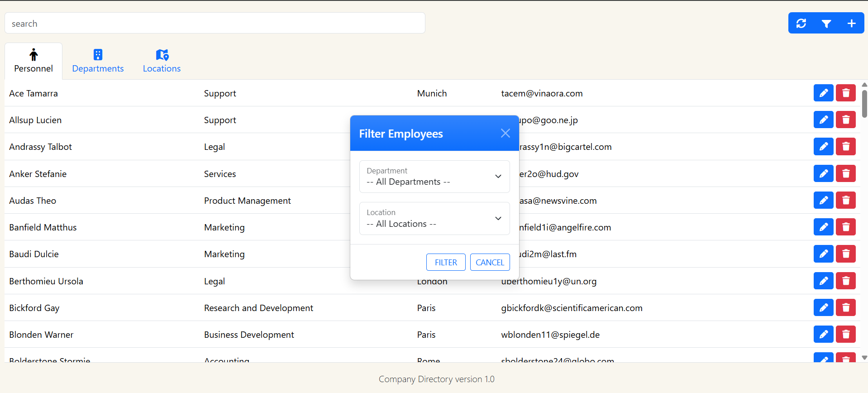Switch to the Departments tab

point(98,61)
